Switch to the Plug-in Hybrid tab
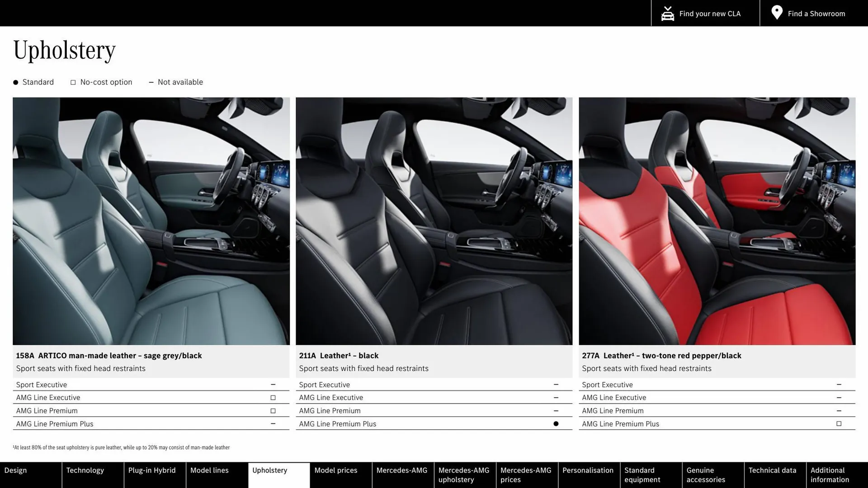Viewport: 868px width, 488px height. [x=152, y=470]
